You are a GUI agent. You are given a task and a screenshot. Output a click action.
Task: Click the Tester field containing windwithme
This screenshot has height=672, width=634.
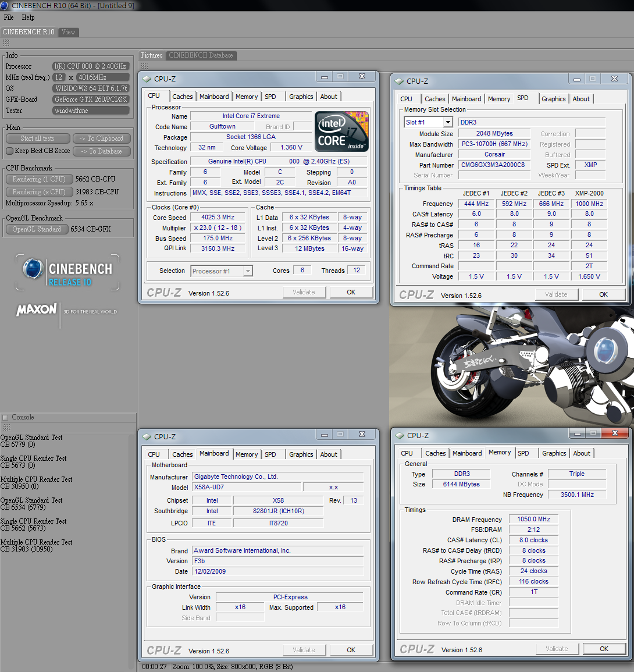point(91,111)
